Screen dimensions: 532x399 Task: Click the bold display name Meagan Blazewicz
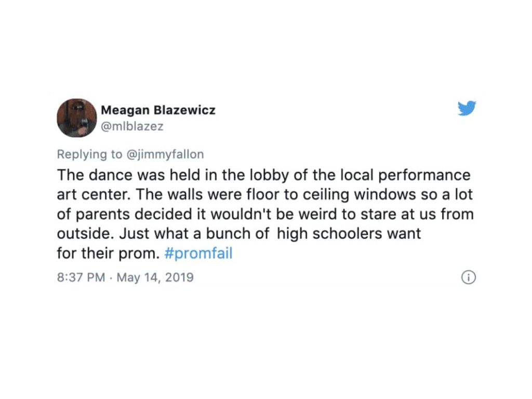tap(159, 110)
